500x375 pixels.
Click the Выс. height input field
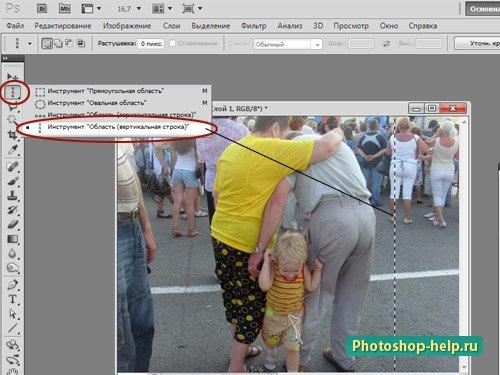pyautogui.click(x=430, y=44)
